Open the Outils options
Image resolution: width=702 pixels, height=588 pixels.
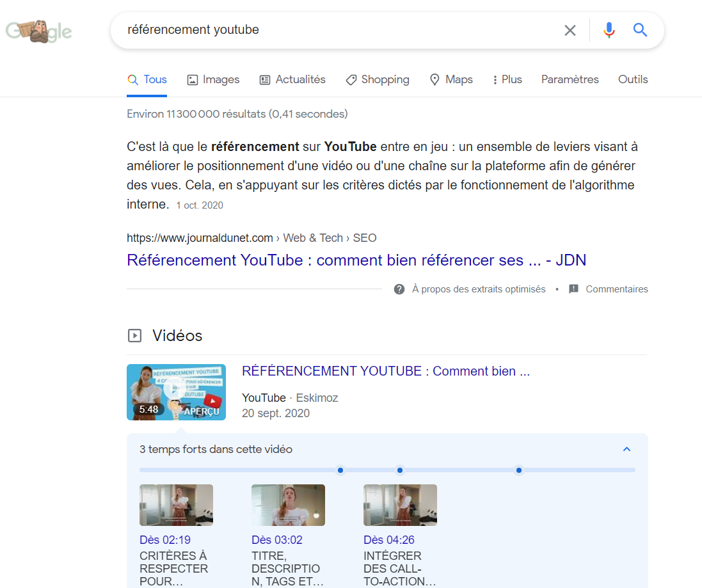[x=633, y=79]
